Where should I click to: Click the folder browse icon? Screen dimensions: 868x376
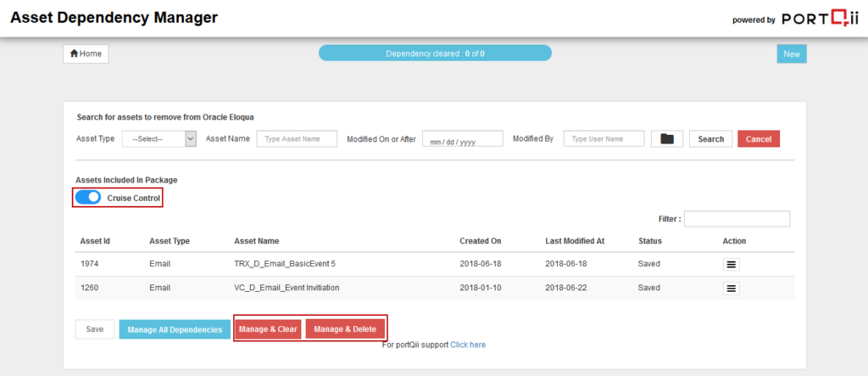click(667, 139)
